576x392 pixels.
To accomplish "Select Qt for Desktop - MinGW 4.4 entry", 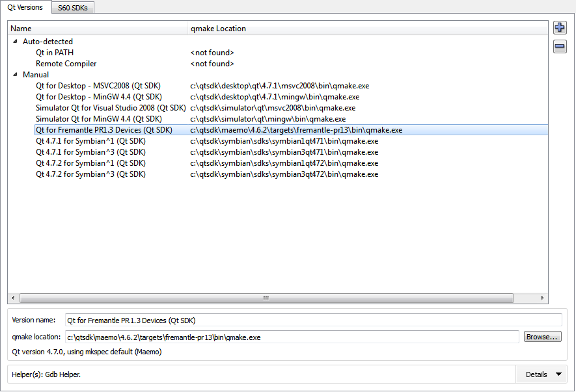I will (x=99, y=96).
